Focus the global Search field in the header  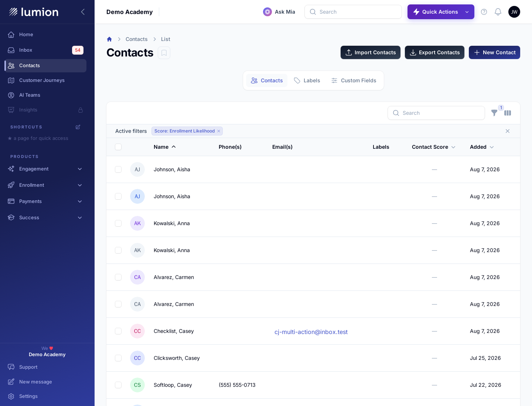click(x=353, y=12)
